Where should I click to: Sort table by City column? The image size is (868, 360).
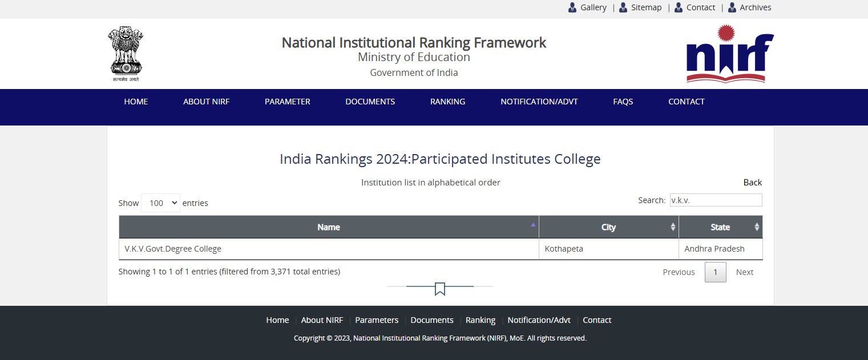click(608, 227)
